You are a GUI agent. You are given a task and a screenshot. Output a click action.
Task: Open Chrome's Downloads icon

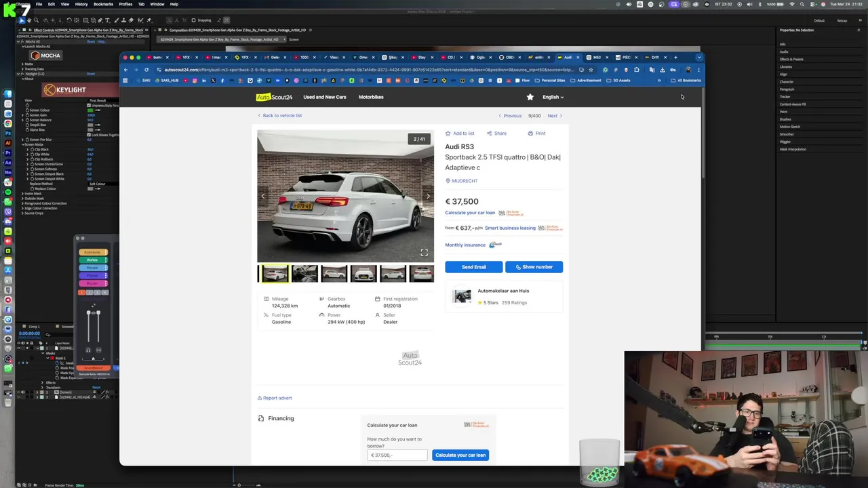point(663,70)
